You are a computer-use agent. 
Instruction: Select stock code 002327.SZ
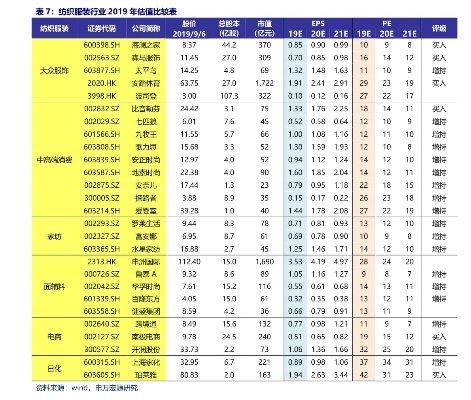pyautogui.click(x=102, y=236)
